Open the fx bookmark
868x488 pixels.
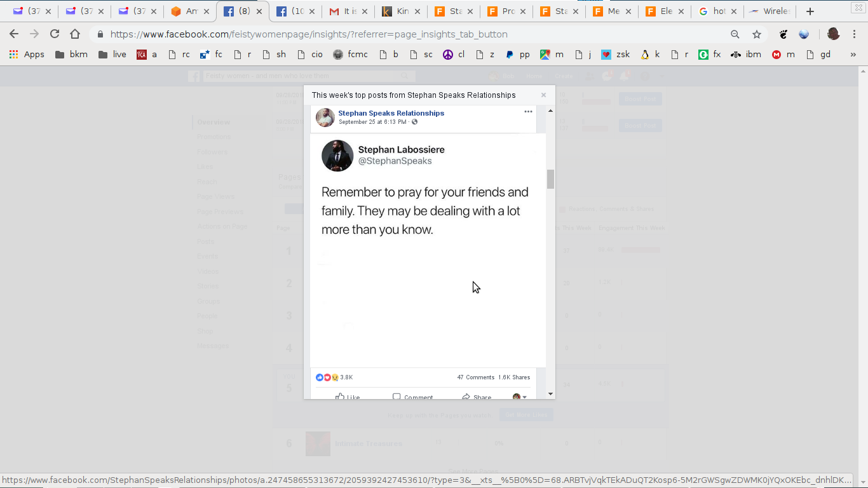710,55
